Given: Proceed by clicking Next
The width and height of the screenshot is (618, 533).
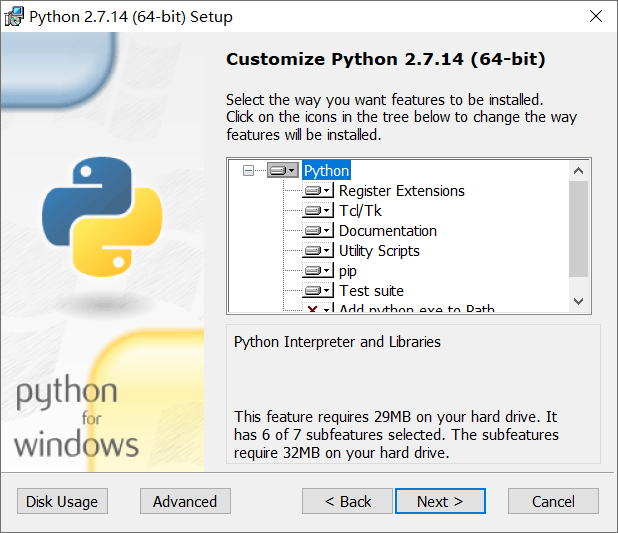Looking at the screenshot, I should pyautogui.click(x=440, y=501).
